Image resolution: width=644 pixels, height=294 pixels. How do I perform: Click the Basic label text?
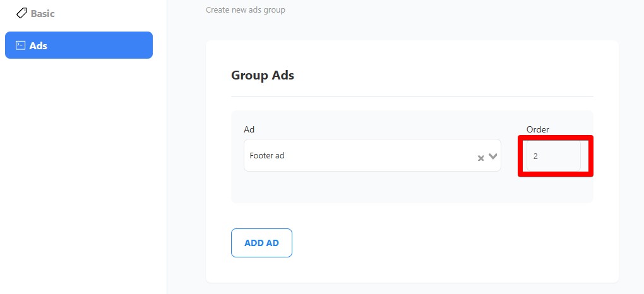coord(42,13)
